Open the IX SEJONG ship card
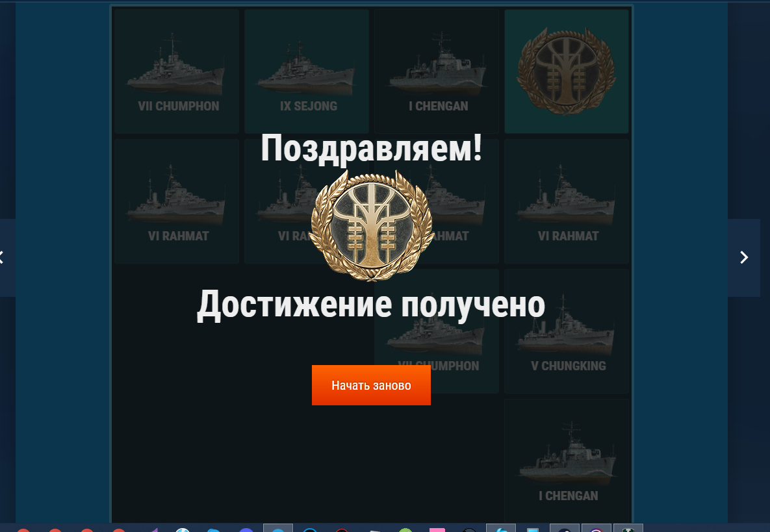 pyautogui.click(x=307, y=71)
